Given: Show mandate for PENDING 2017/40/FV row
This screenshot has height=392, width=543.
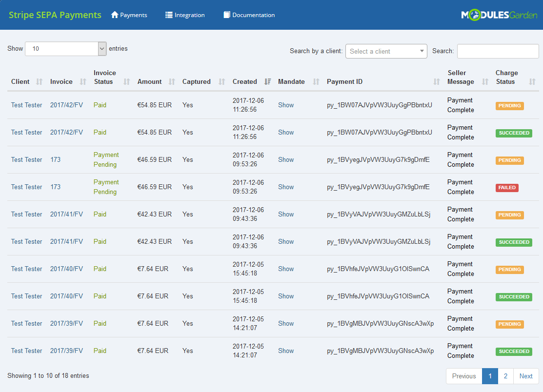Looking at the screenshot, I should pos(286,269).
